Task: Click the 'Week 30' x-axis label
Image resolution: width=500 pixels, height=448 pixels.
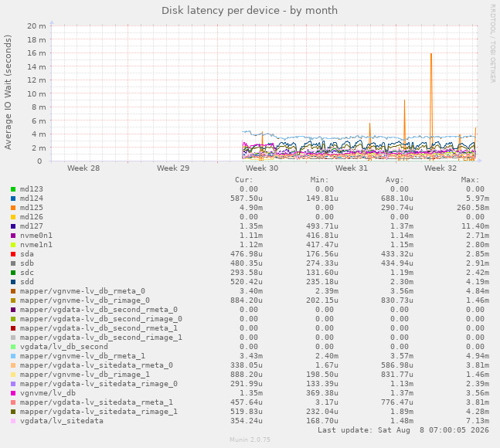Action: click(262, 168)
